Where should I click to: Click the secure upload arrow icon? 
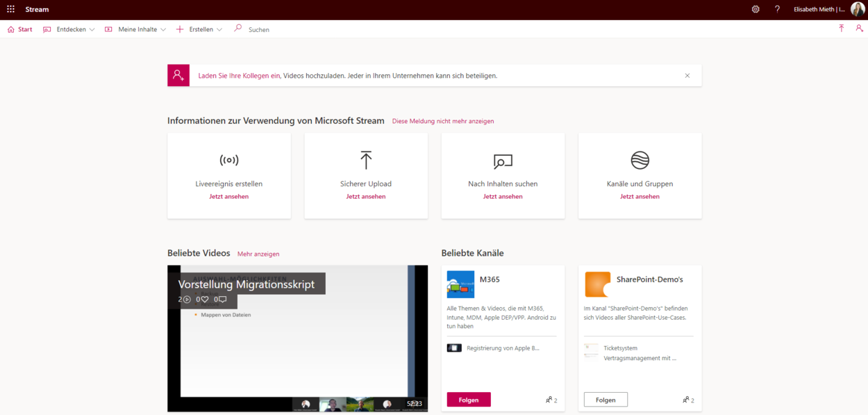tap(366, 160)
